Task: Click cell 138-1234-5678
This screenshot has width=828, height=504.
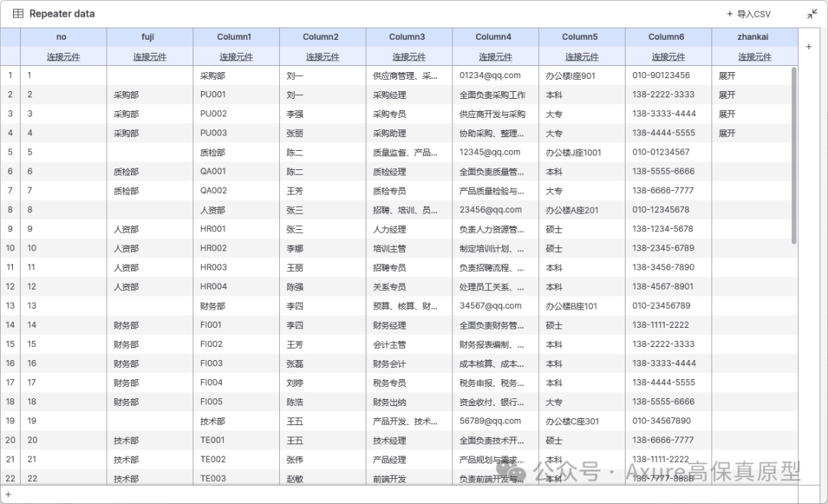Action: click(x=669, y=229)
